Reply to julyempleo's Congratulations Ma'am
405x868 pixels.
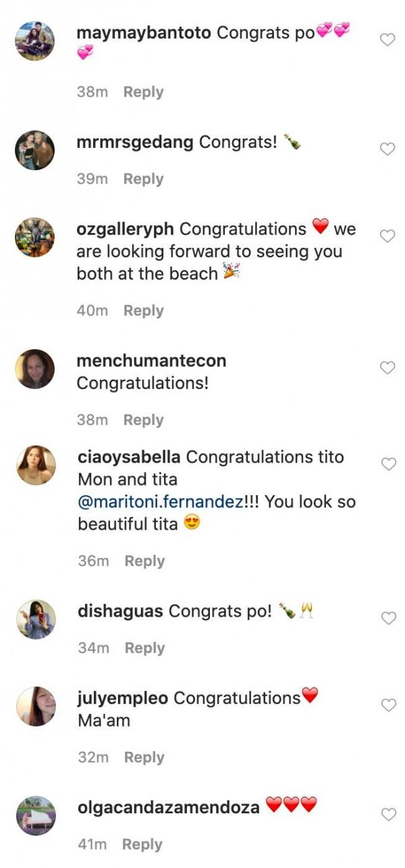point(144,757)
